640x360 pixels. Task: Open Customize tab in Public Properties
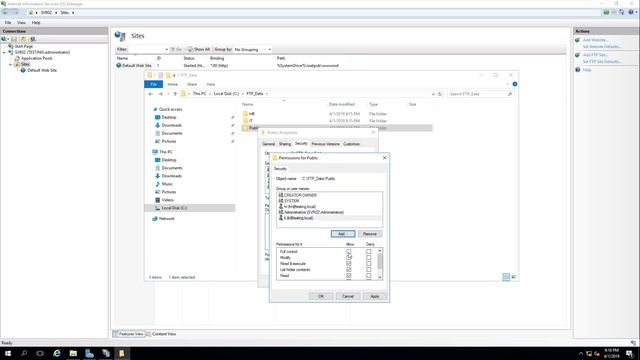tap(351, 144)
